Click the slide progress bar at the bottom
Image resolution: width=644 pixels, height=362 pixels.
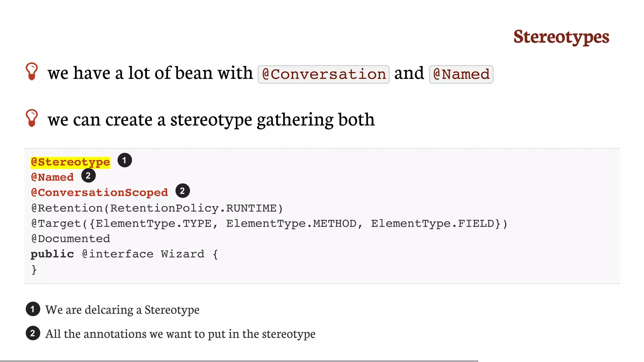(x=239, y=361)
